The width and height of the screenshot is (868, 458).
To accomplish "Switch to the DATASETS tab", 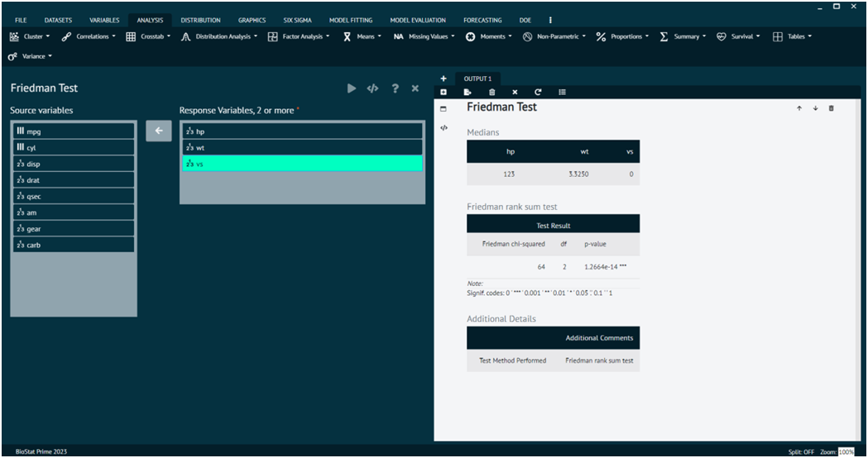I will [58, 21].
